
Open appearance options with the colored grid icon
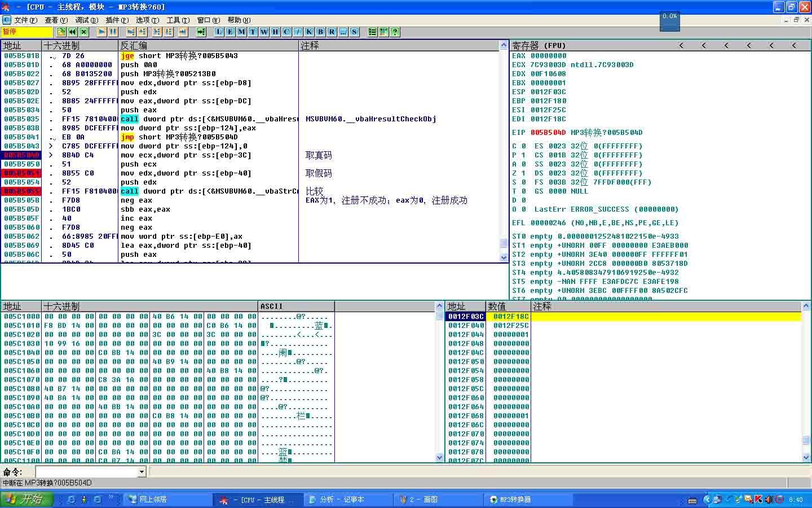point(383,32)
